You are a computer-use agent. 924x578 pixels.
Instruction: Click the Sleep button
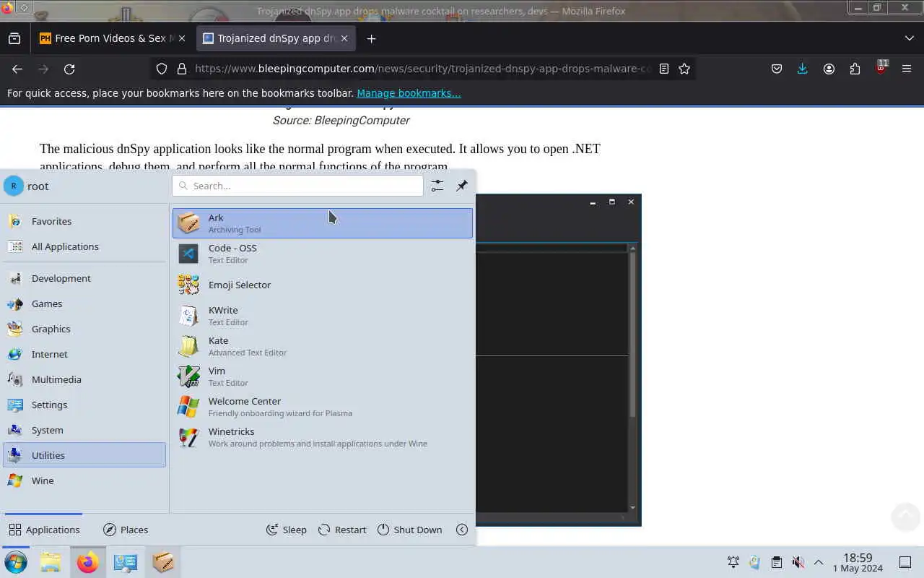[x=287, y=530]
